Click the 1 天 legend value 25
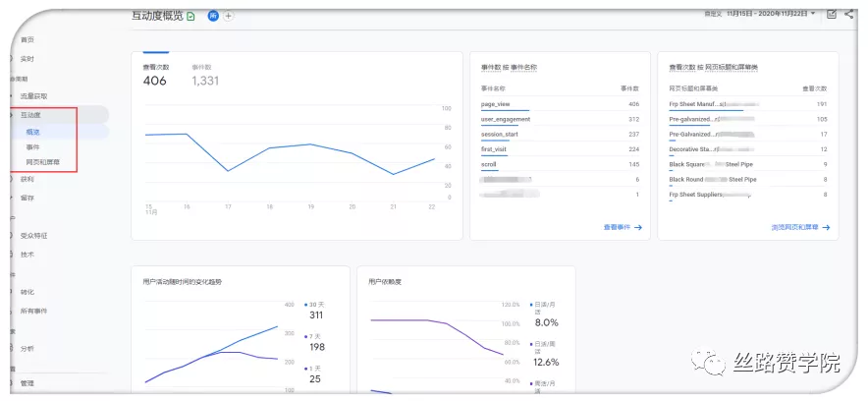The height and width of the screenshot is (401, 868). 315,379
